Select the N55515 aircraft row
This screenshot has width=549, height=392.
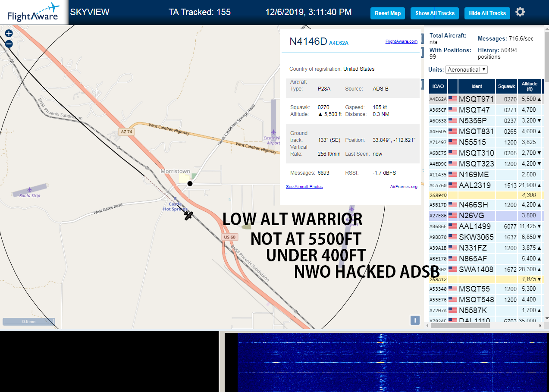coord(486,142)
